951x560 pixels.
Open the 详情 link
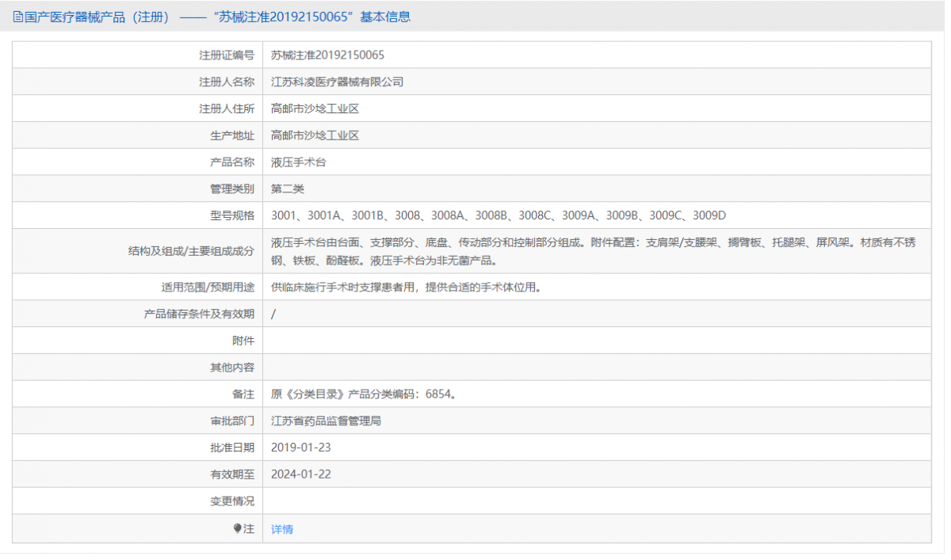click(282, 529)
